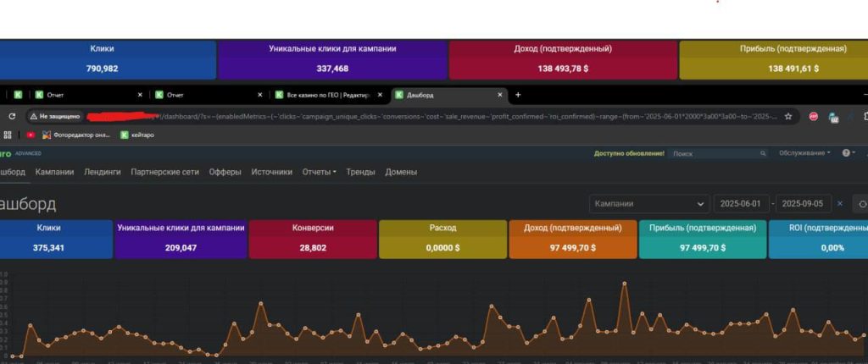Expand the Кампании dropdown selector
The image size is (868, 364).
click(648, 203)
